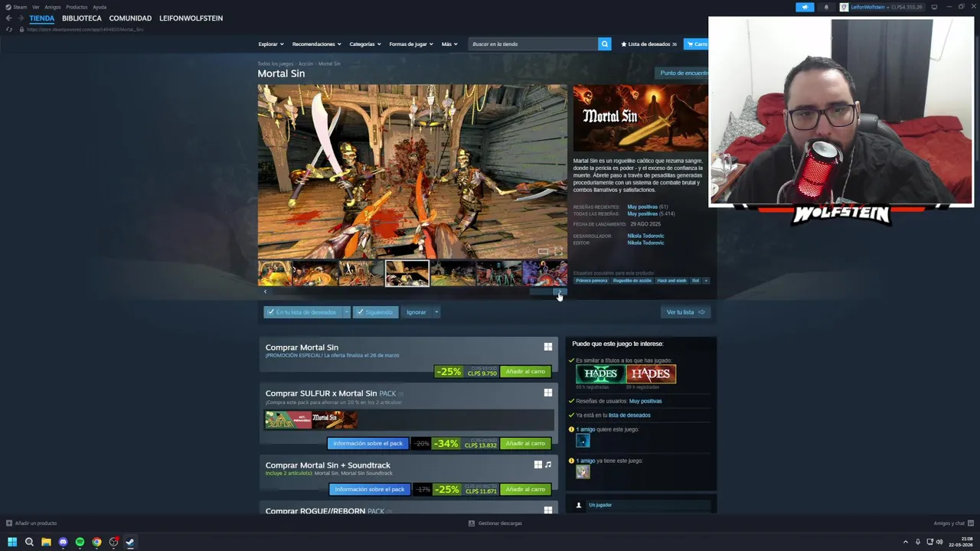Image resolution: width=980 pixels, height=551 pixels.
Task: Open Hades II similar game thumbnail
Action: [600, 373]
